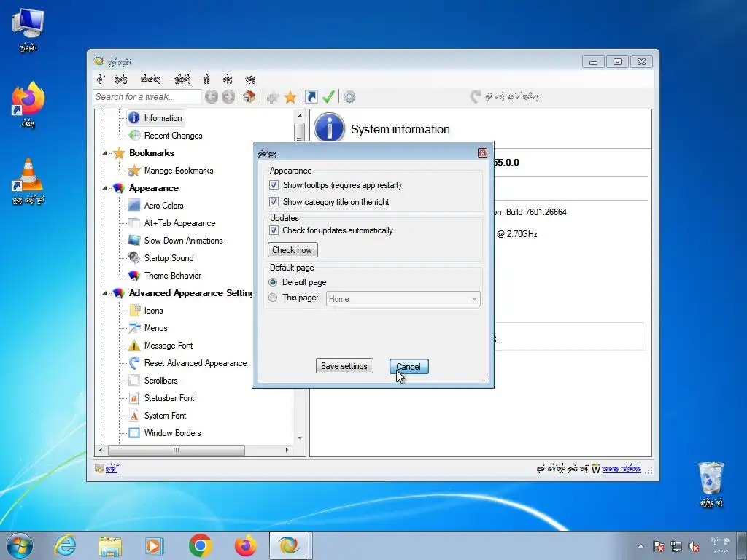
Task: Click the Reset Advanced Appearance arrow icon
Action: pyautogui.click(x=134, y=363)
